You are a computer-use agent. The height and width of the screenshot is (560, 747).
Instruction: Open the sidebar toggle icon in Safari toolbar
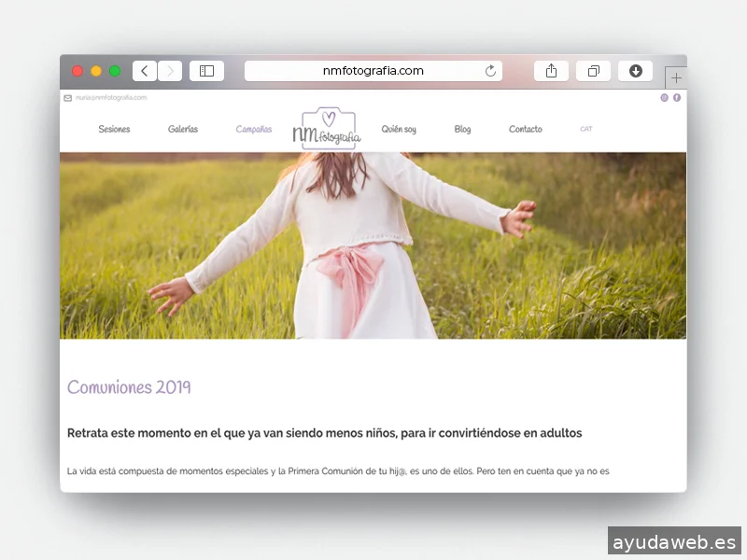[x=205, y=70]
